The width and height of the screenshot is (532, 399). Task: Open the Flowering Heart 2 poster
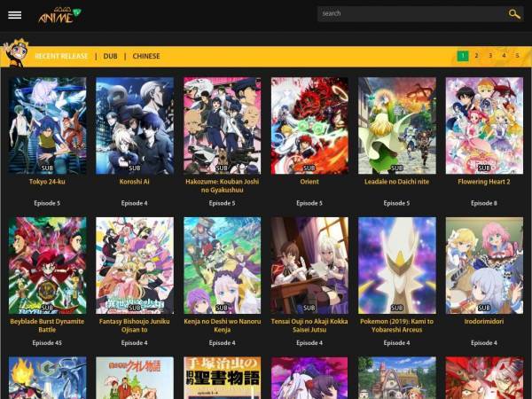point(484,126)
